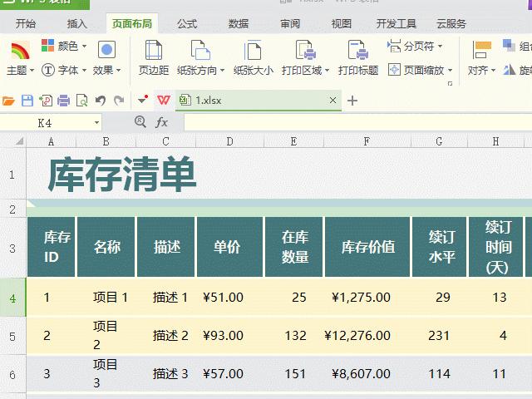The height and width of the screenshot is (399, 532).
Task: Click the 纸张大小 paper size icon
Action: (253, 50)
